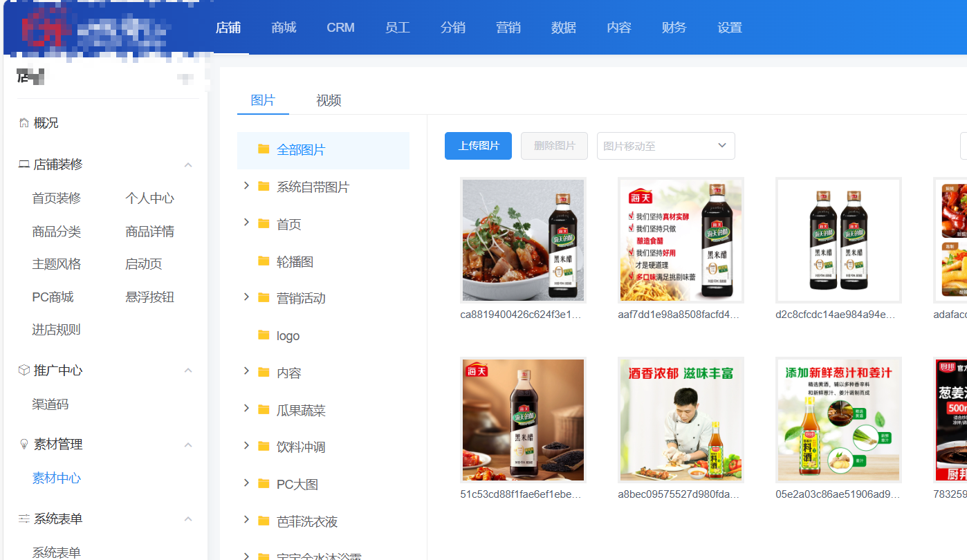Screen dimensions: 967x560
Task: Click the cube icon beside 推广中心
Action: coord(24,371)
